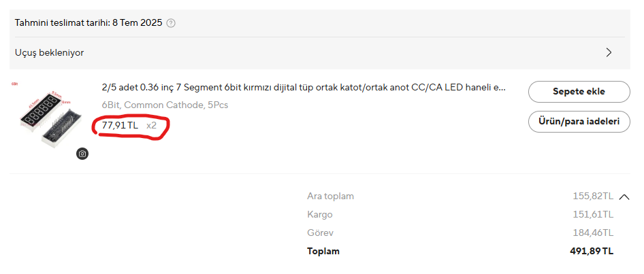Click the camera image-search icon on product thumbnail
The image size is (644, 274).
coord(82,154)
